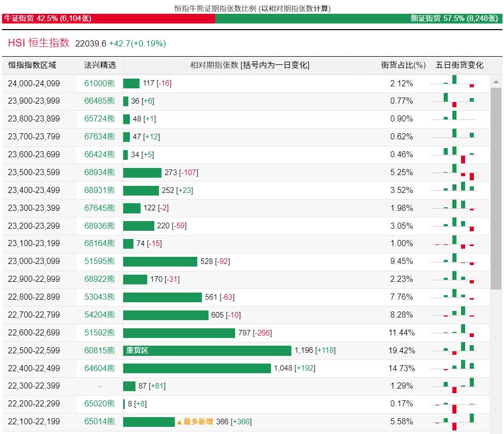The width and height of the screenshot is (504, 434).
Task: Click the value 605 [-10]
Action: point(226,315)
